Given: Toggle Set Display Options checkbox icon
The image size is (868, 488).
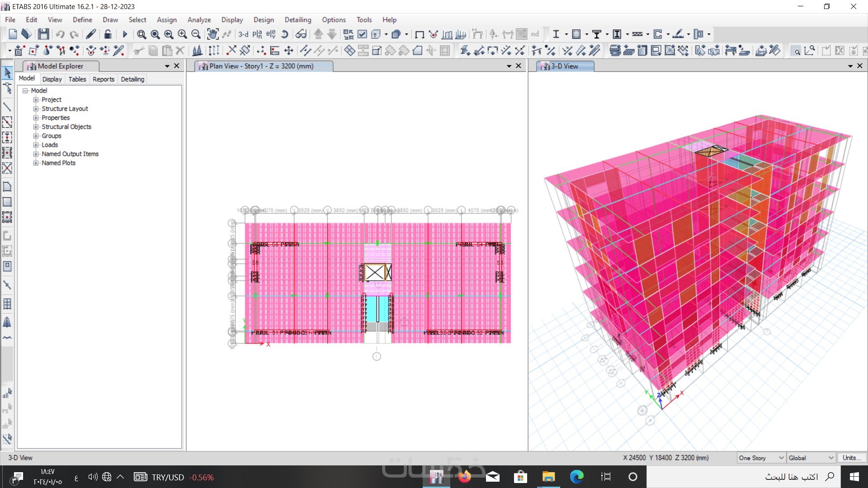Looking at the screenshot, I should tap(362, 34).
